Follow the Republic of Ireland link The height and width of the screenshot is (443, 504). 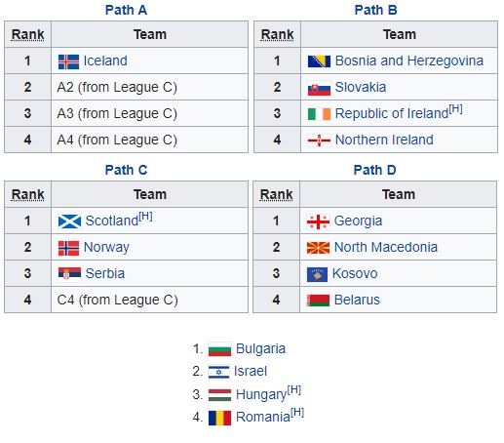tap(392, 113)
